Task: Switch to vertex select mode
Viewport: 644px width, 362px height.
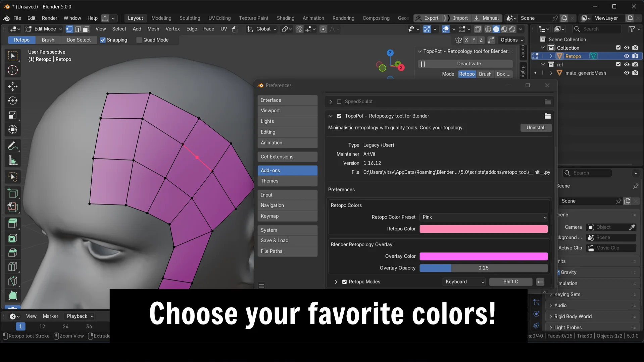Action: point(69,29)
